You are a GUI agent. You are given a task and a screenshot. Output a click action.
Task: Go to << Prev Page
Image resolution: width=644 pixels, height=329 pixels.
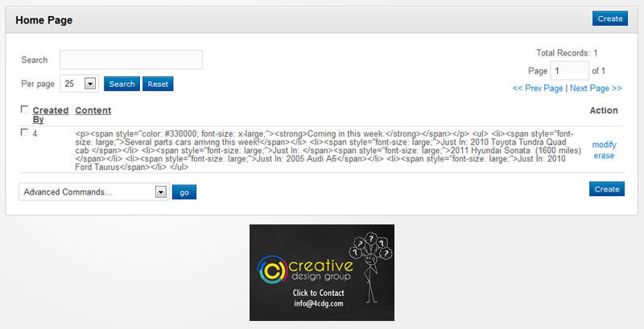tap(537, 88)
